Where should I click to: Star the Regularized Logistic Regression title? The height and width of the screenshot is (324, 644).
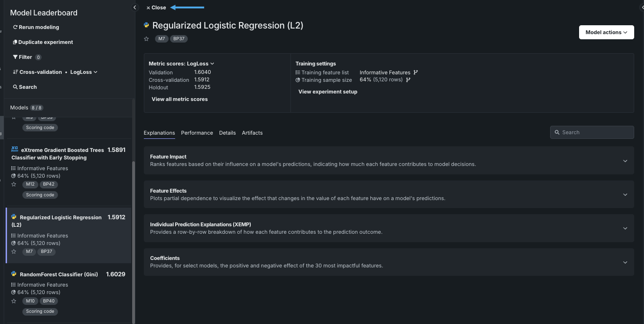coord(147,39)
